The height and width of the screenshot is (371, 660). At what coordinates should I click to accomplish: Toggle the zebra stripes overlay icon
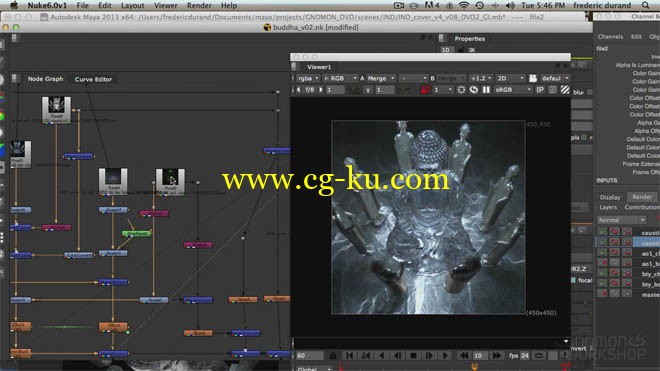tap(565, 90)
